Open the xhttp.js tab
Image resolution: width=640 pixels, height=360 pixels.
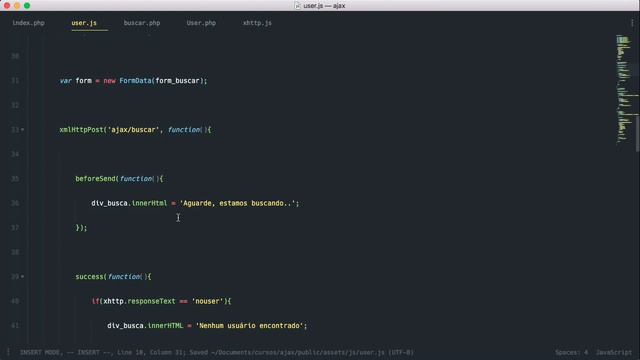coord(257,23)
